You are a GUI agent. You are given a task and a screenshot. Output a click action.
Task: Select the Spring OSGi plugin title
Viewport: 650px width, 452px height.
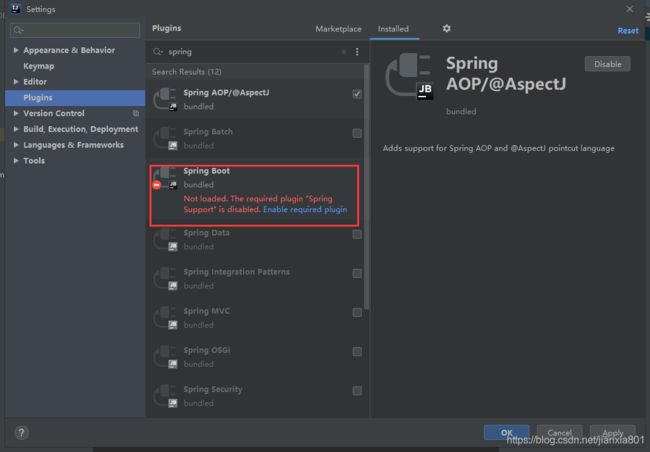(207, 350)
